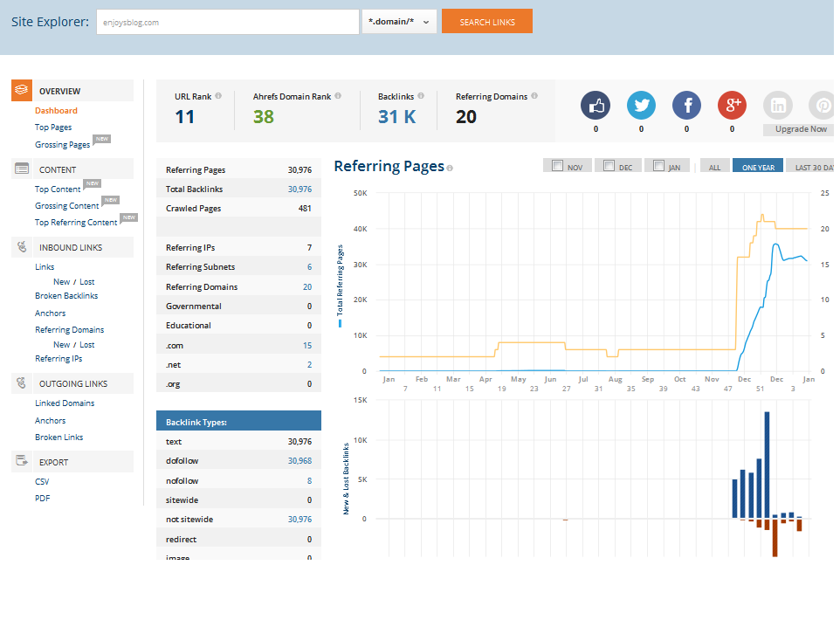Open the Dashboard page in the sidebar
Screen dimensions: 840x627
(x=56, y=110)
